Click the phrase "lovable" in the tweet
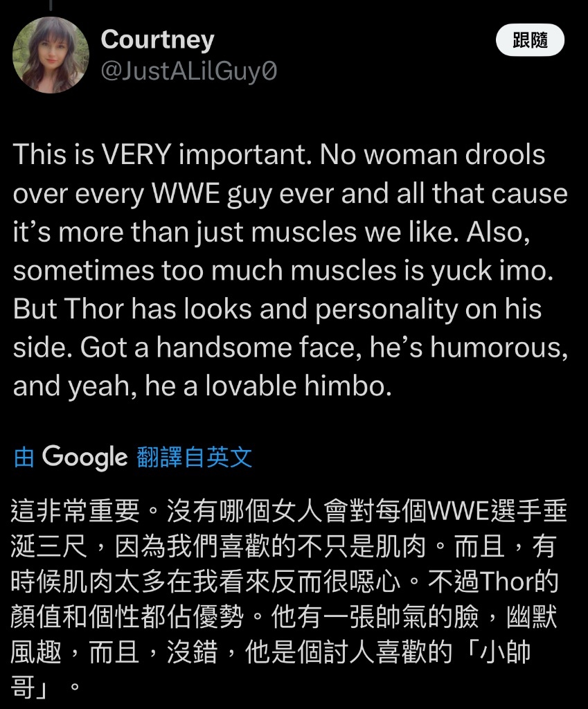 pos(251,386)
